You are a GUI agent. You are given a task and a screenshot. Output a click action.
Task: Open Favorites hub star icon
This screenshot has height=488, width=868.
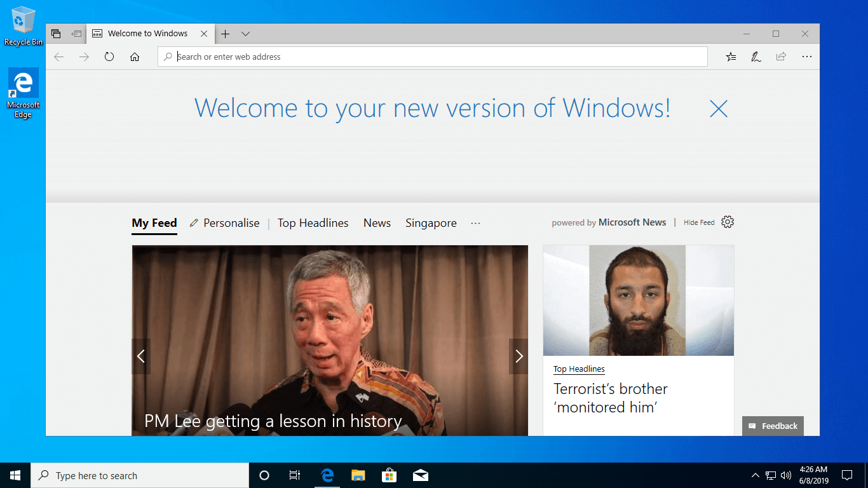coord(731,57)
